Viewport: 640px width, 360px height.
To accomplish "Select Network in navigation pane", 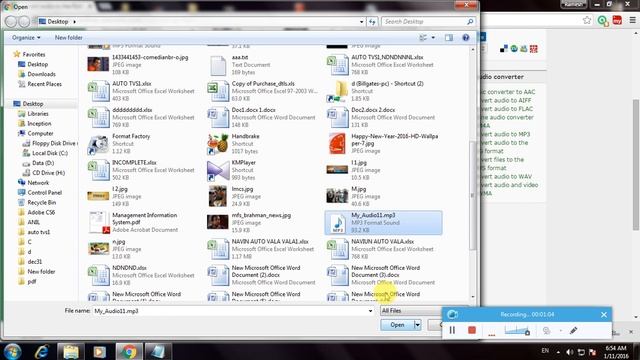I will (x=38, y=183).
